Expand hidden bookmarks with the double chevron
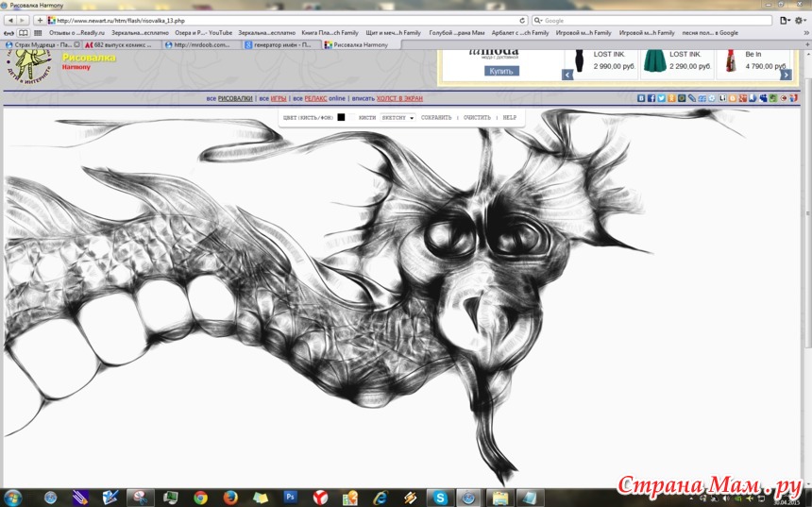The height and width of the screenshot is (507, 812). pos(805,33)
